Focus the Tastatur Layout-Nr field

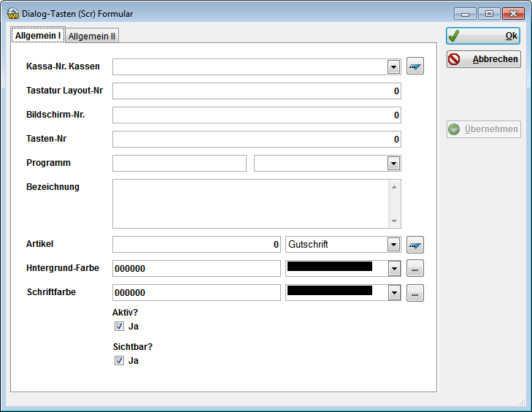257,91
